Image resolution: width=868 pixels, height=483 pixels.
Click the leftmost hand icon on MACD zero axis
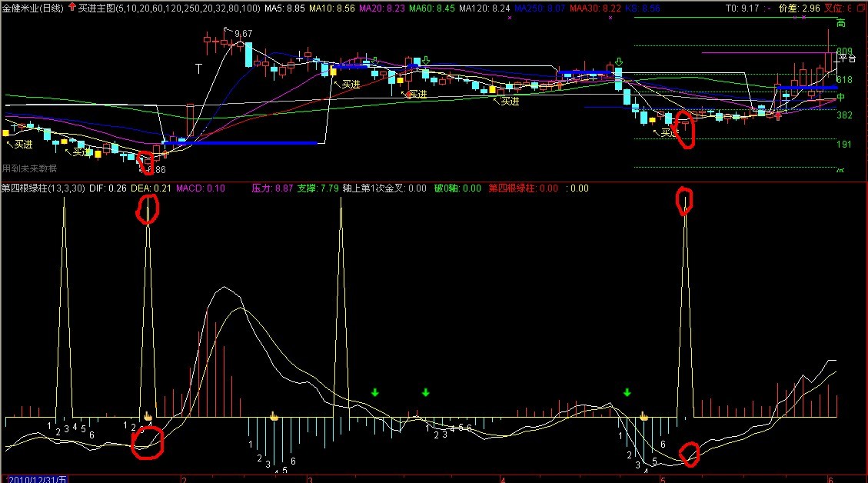(x=148, y=416)
